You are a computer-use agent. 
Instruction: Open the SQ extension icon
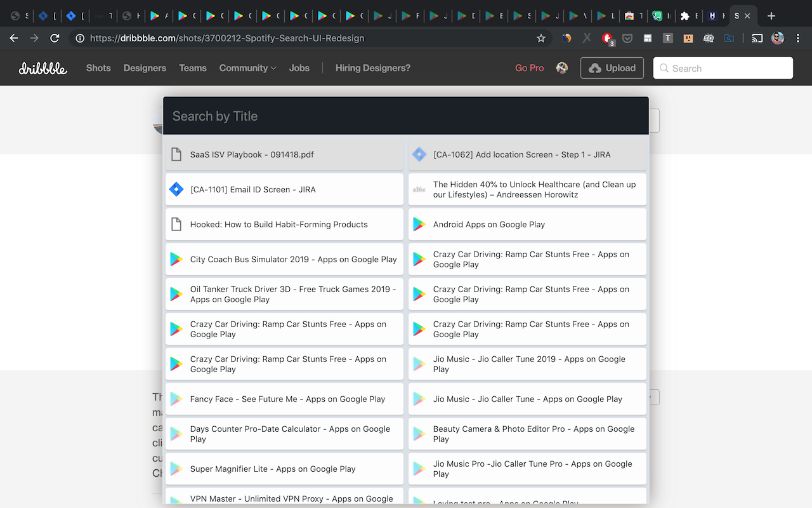tap(709, 38)
